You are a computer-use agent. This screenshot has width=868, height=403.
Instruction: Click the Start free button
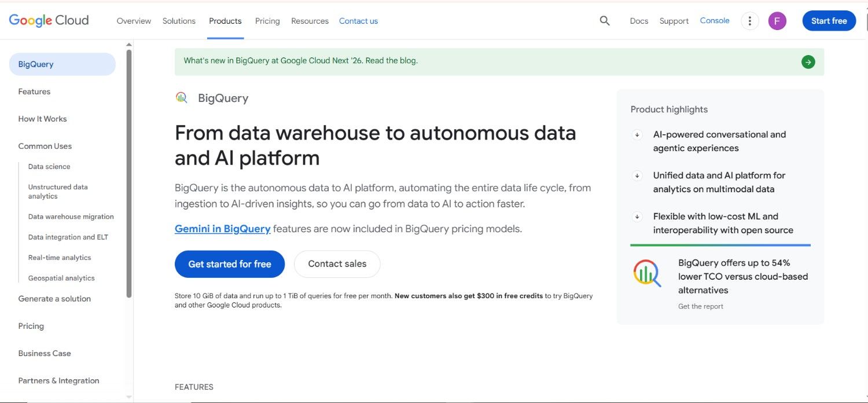(x=829, y=21)
